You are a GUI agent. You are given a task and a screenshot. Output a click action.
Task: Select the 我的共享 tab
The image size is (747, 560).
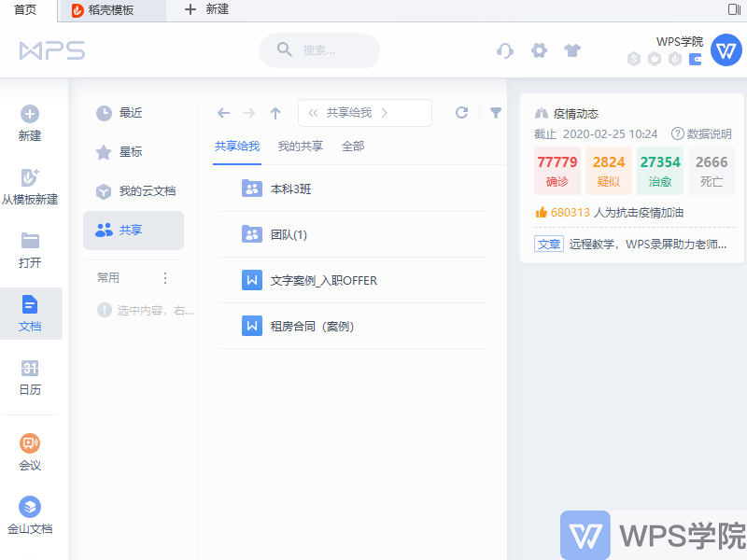[300, 147]
